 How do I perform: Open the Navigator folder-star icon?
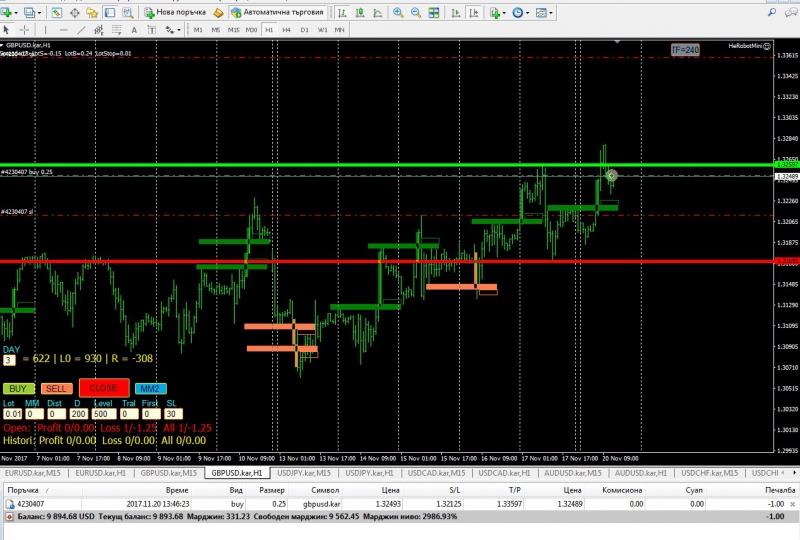click(x=92, y=12)
